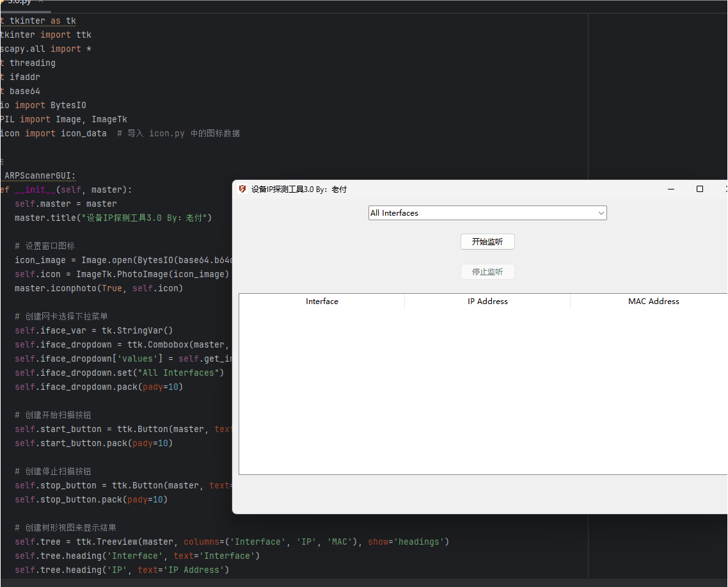Image resolution: width=728 pixels, height=587 pixels.
Task: Click the IP Address column header
Action: point(487,301)
